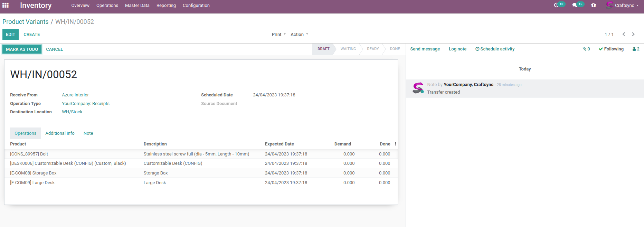This screenshot has width=644, height=227.
Task: Open attachments paperclip counter
Action: tap(586, 49)
